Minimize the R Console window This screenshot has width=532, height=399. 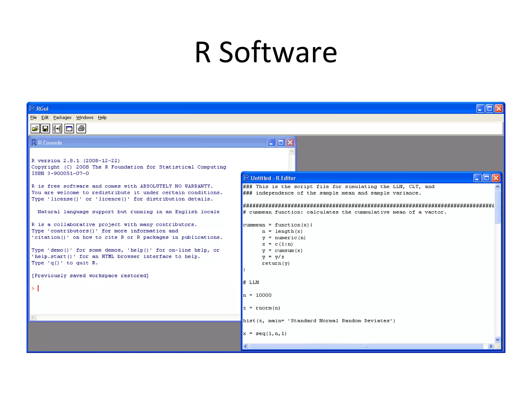(x=271, y=142)
